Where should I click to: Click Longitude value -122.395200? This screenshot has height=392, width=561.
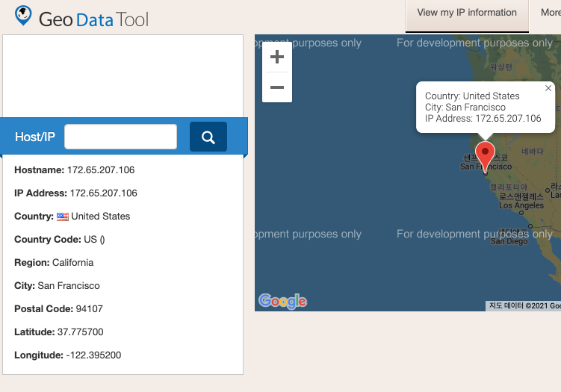point(93,355)
